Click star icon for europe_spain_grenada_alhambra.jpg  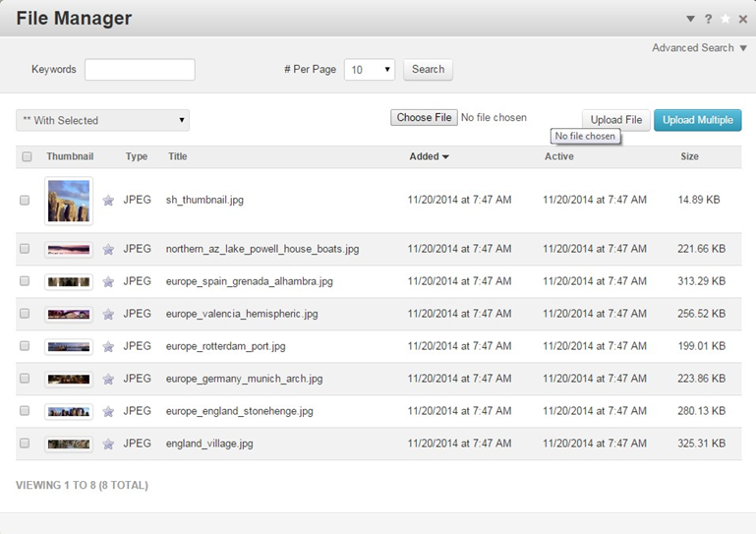[108, 281]
